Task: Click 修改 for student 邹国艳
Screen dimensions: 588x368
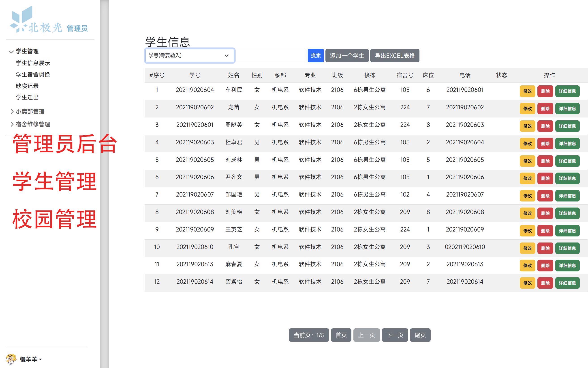Action: pos(527,196)
